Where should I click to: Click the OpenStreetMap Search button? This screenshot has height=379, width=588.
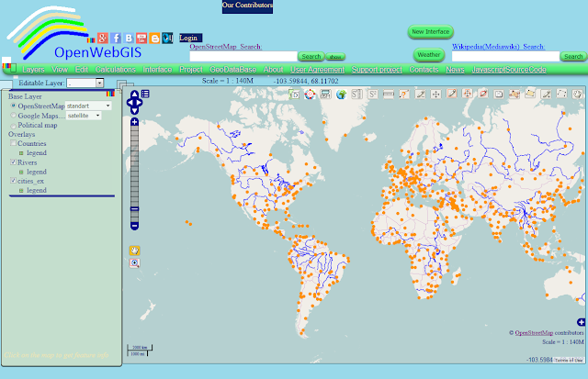(x=311, y=57)
